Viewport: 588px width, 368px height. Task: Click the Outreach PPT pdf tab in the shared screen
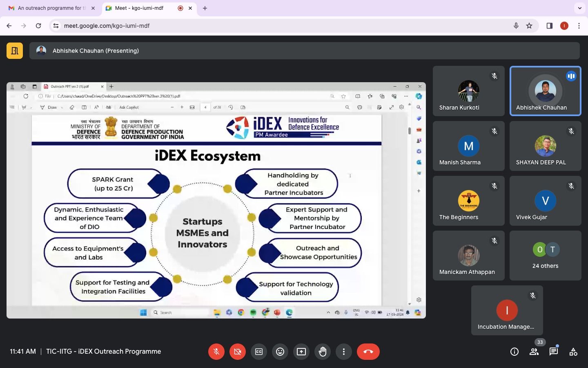(x=73, y=87)
